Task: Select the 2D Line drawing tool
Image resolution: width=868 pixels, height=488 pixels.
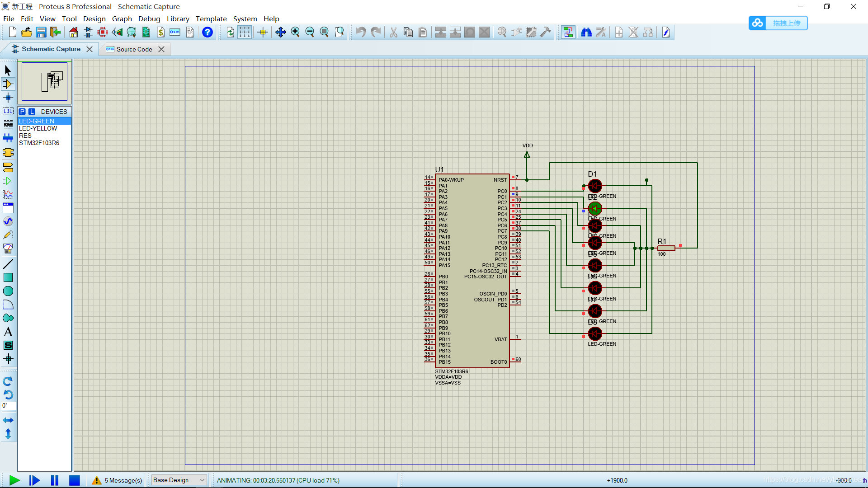Action: click(x=8, y=264)
